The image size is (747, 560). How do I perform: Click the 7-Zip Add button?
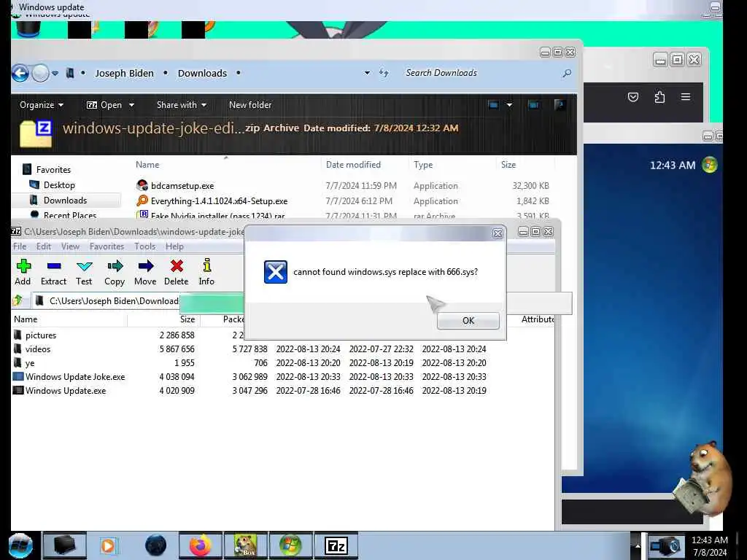point(23,273)
